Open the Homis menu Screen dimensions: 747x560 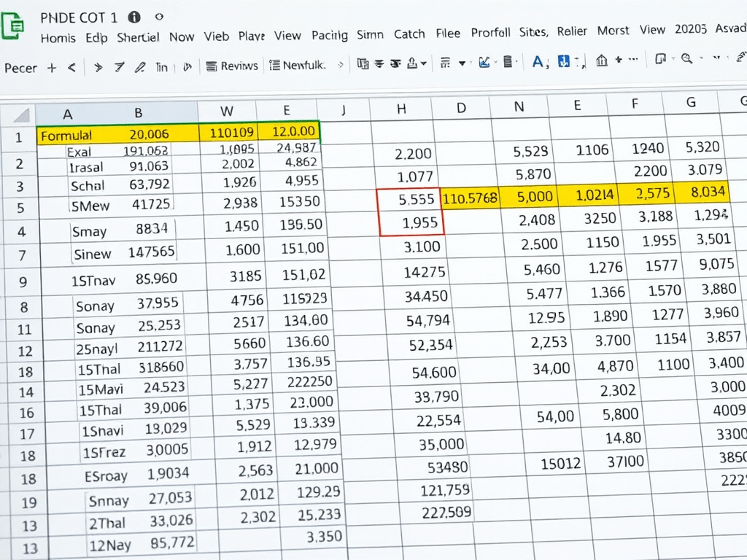(x=58, y=38)
